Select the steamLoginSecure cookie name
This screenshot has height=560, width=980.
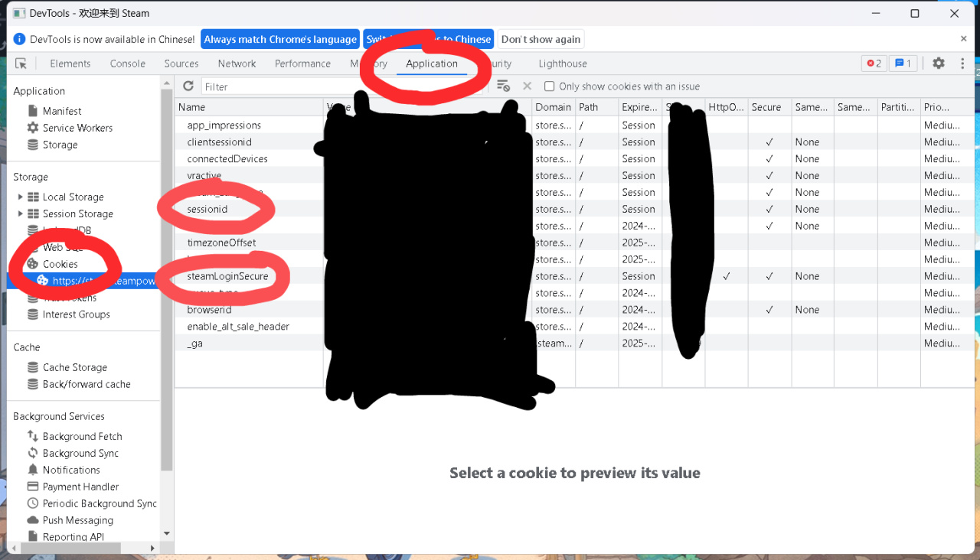pos(227,276)
